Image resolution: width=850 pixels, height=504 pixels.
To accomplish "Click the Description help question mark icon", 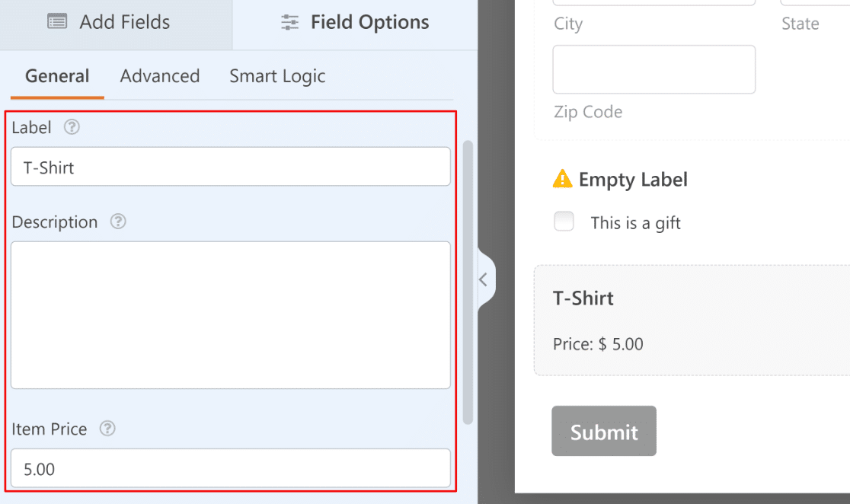I will tap(118, 221).
